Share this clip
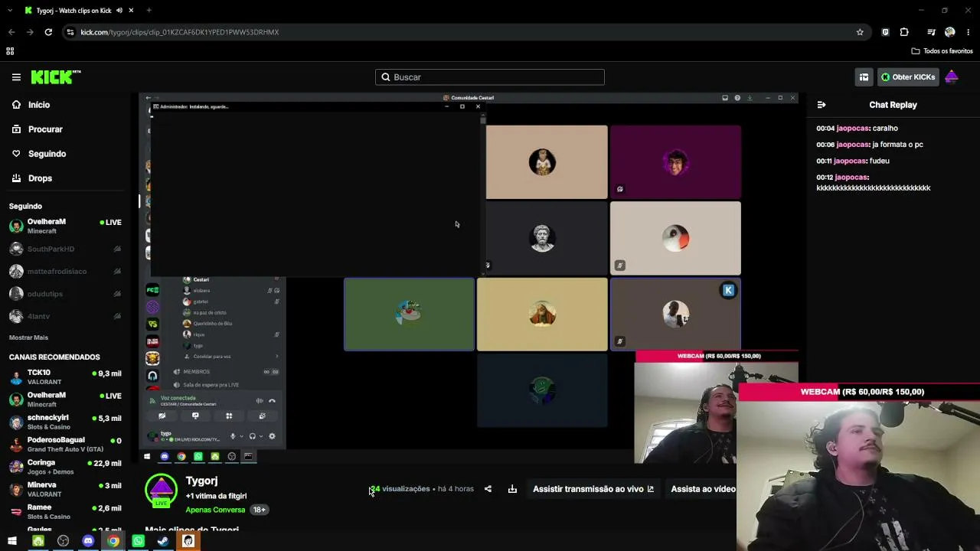 (488, 489)
